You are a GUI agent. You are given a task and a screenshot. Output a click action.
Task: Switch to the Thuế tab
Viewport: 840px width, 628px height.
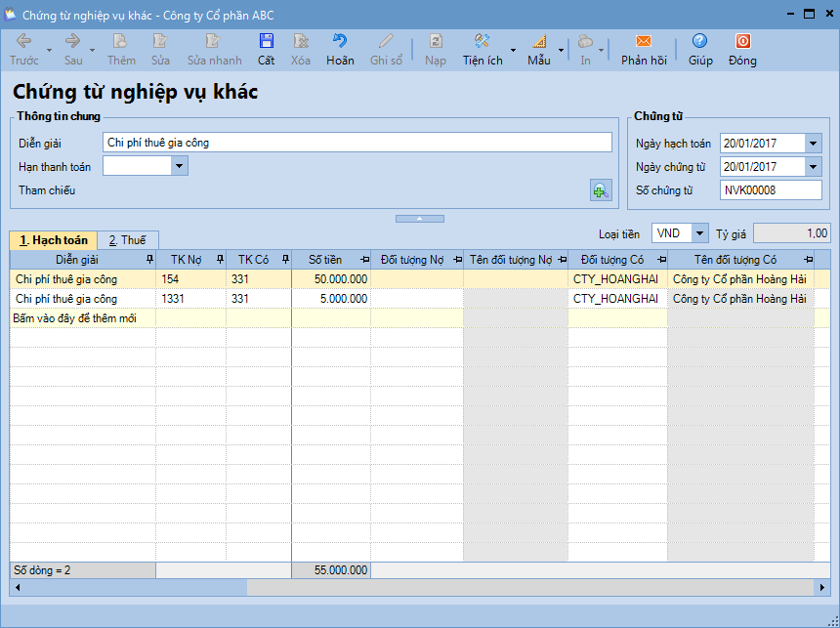[127, 240]
